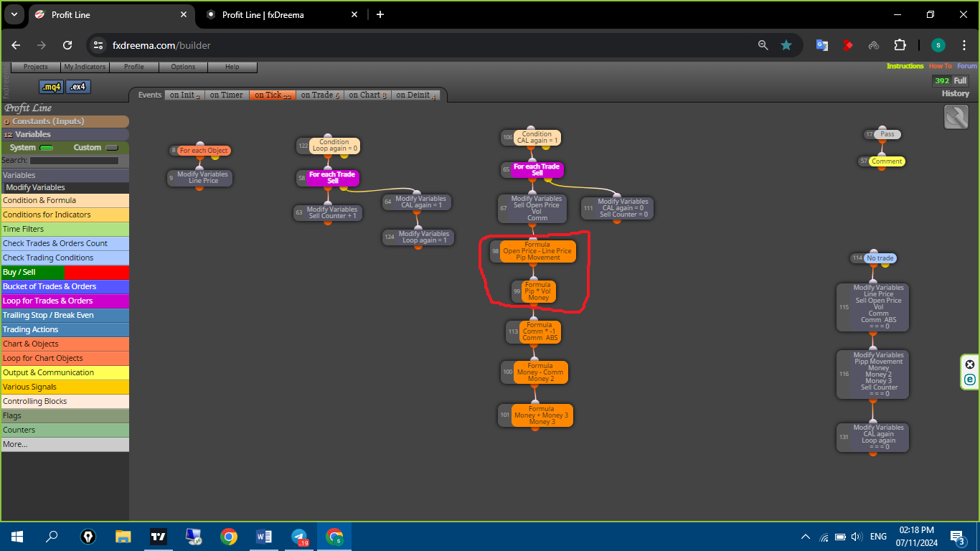This screenshot has width=980, height=551.
Task: Open TradingView from the taskbar
Action: point(159,536)
